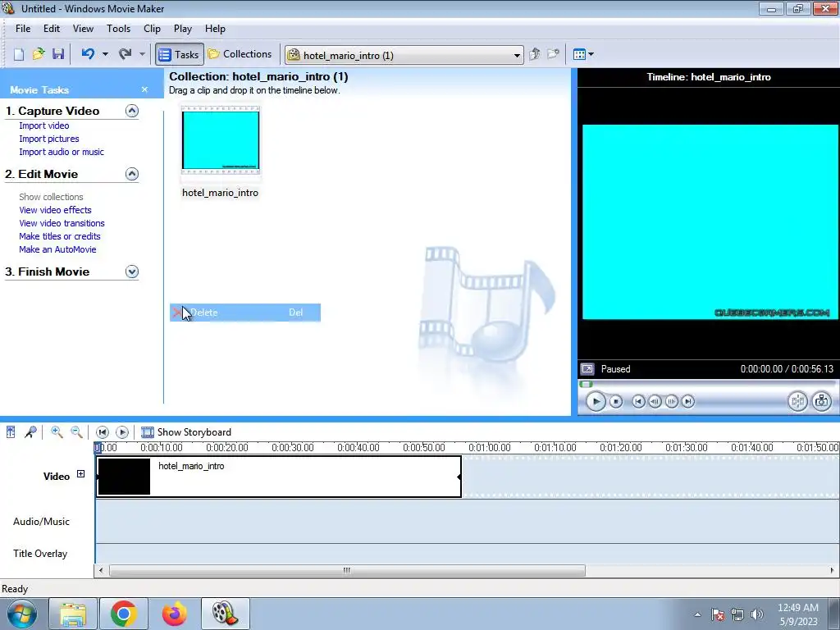This screenshot has height=630, width=840.
Task: Click the monitor Forward button
Action: (688, 401)
